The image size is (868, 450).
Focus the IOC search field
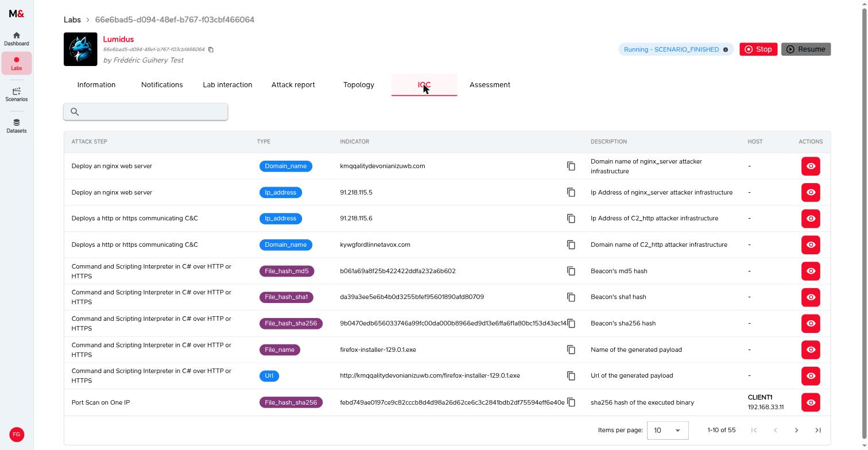pos(146,111)
